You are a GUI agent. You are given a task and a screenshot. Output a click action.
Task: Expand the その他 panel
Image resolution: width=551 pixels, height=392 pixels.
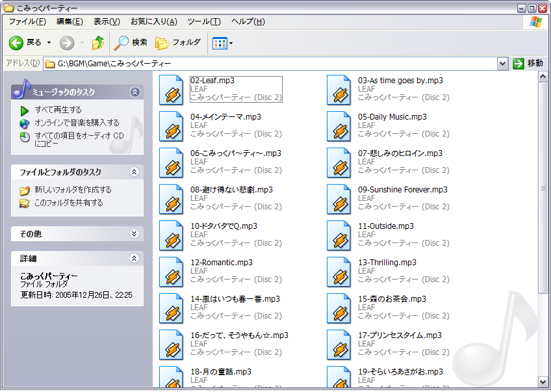135,234
